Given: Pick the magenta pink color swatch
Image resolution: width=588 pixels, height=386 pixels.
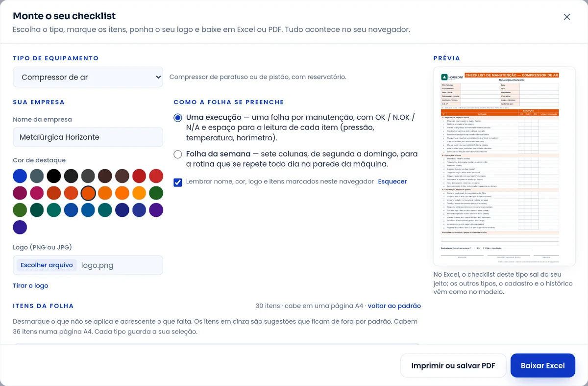Looking at the screenshot, I should coord(37,193).
